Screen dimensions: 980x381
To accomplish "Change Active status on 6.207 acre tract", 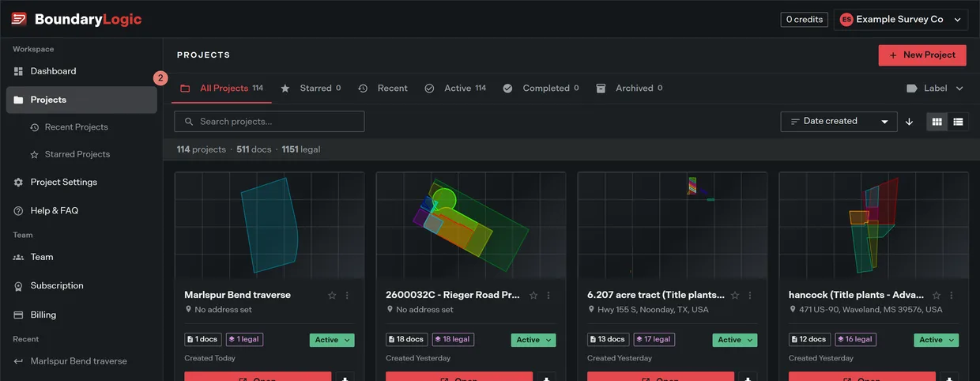I will (x=735, y=340).
